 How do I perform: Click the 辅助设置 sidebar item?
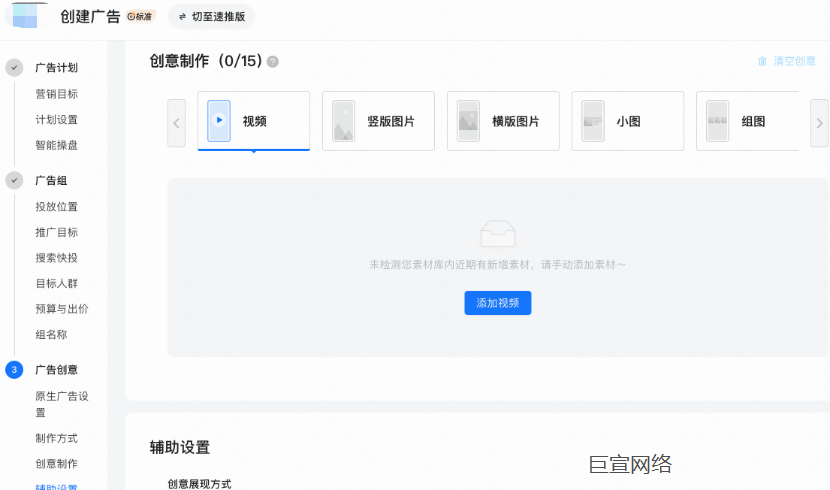[56, 486]
